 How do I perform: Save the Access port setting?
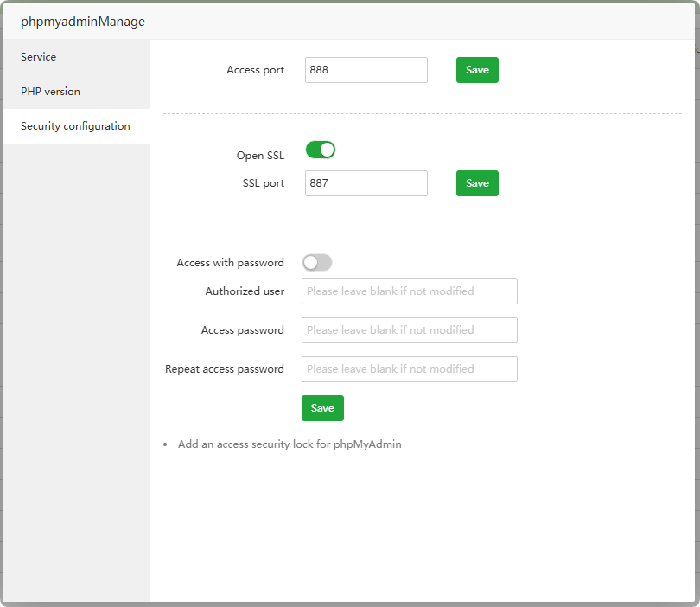[x=477, y=70]
